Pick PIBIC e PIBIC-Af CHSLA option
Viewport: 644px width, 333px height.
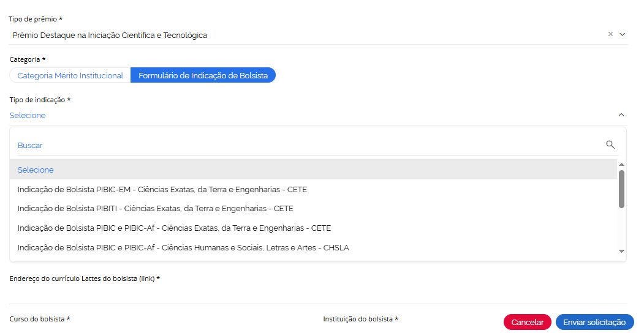click(x=183, y=248)
